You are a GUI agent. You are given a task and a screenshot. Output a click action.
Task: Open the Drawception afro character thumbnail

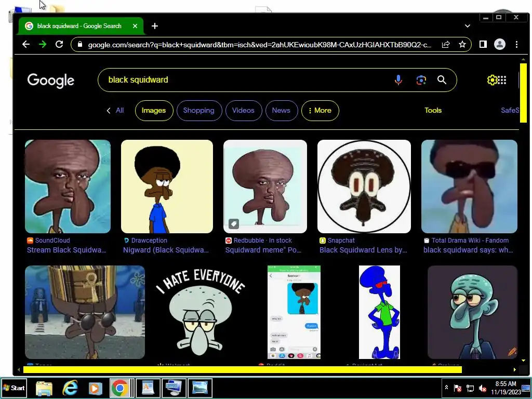click(167, 187)
